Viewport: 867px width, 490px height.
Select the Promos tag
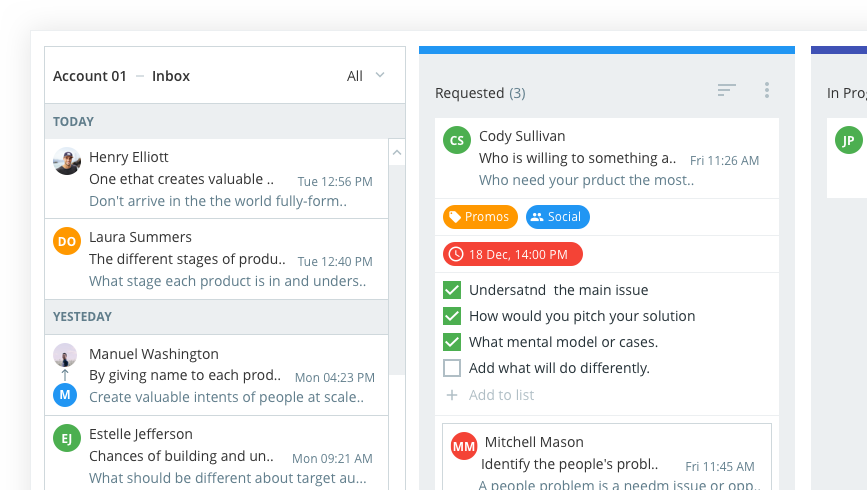pos(480,217)
